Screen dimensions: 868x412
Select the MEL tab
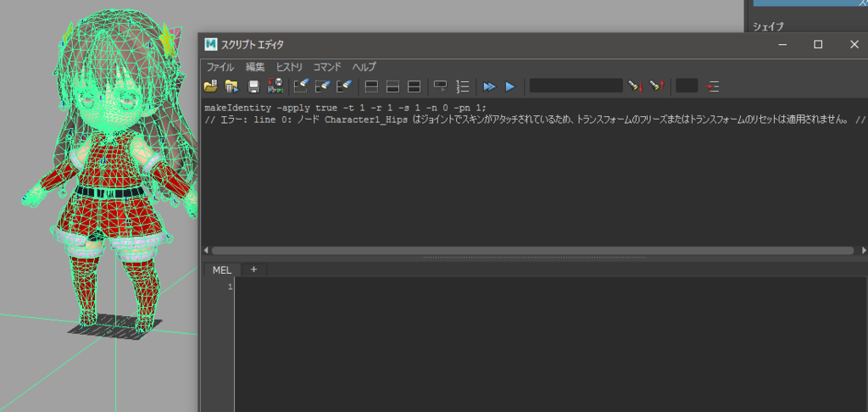point(222,270)
